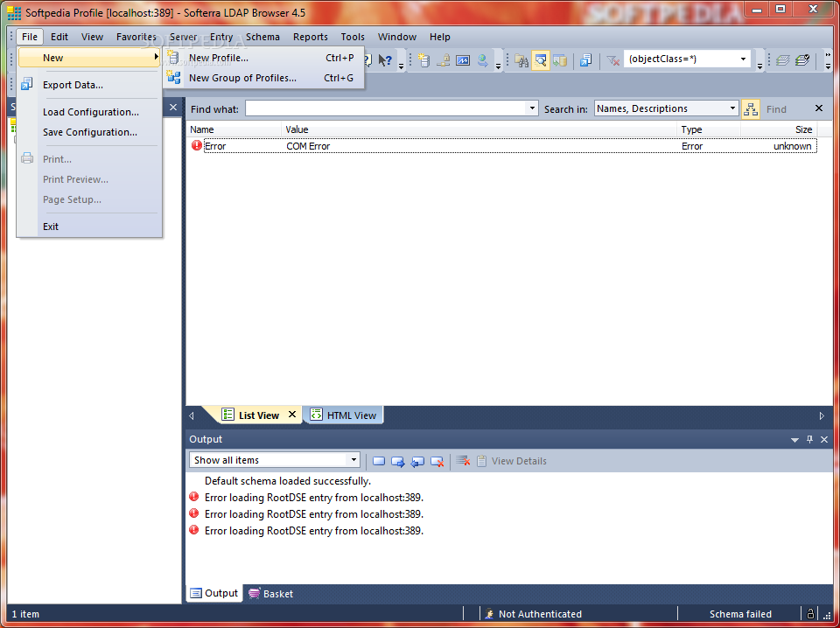Open the Tools menu

click(x=353, y=37)
